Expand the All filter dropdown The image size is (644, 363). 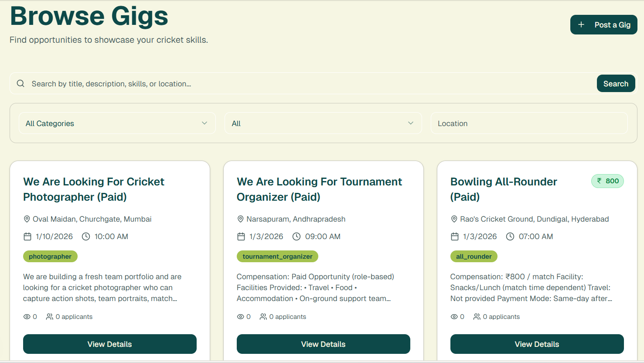click(323, 123)
